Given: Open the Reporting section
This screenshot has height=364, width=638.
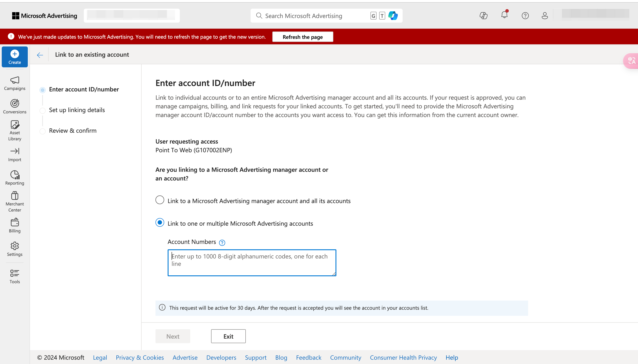Looking at the screenshot, I should 15,178.
